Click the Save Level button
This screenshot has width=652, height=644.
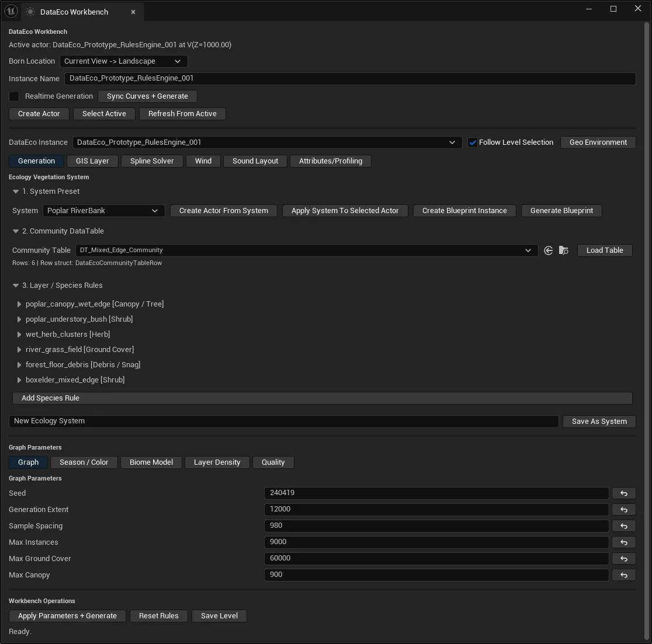click(220, 616)
